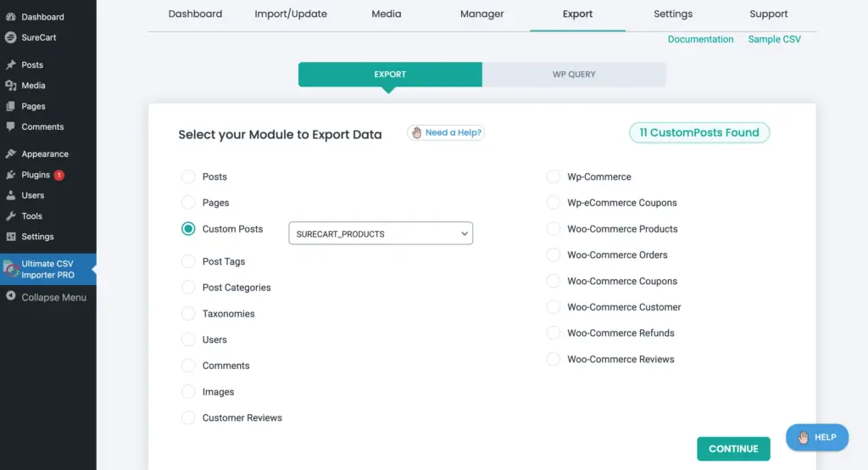Open the Sample CSV link
868x470 pixels.
click(774, 39)
